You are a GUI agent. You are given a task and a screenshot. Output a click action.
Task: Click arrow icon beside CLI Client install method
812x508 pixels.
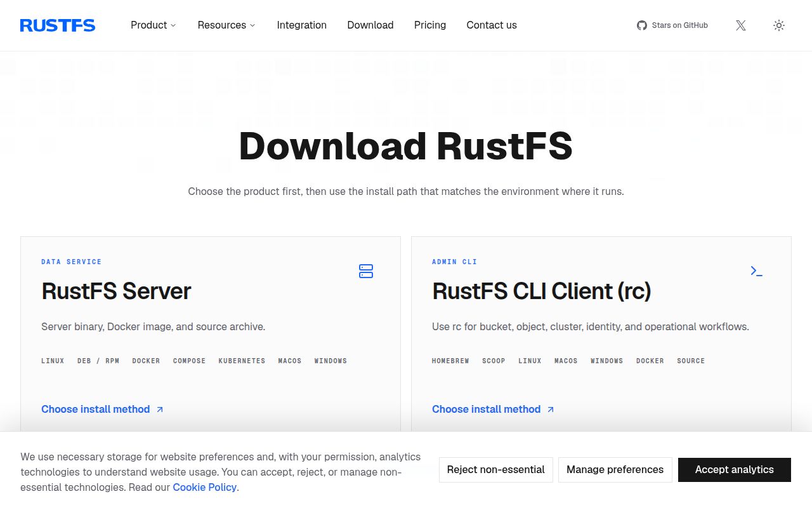551,410
